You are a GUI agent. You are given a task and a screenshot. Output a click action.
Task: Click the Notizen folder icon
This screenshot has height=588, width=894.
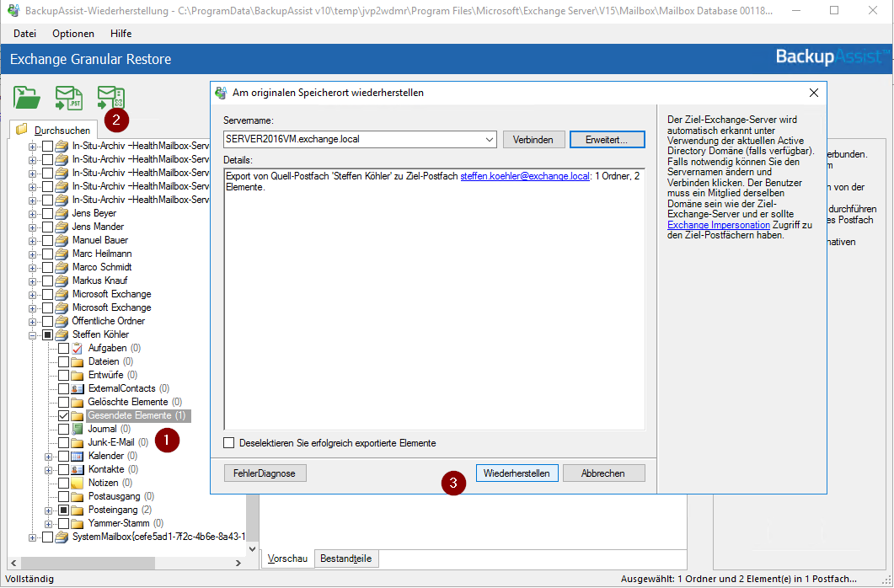pyautogui.click(x=78, y=483)
